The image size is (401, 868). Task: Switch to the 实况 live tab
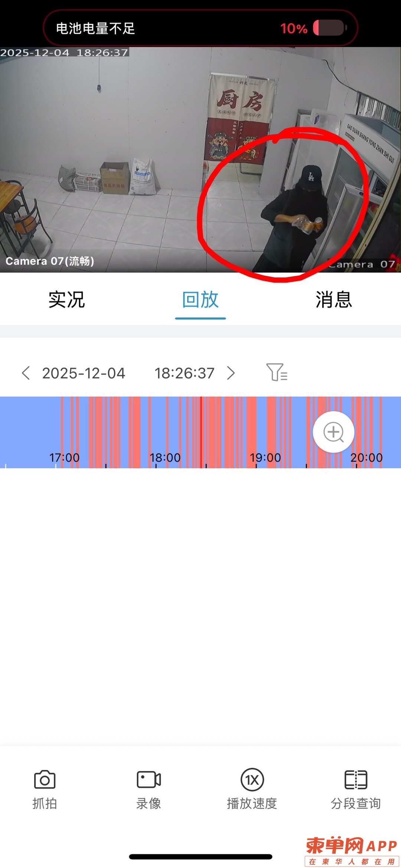(x=67, y=299)
